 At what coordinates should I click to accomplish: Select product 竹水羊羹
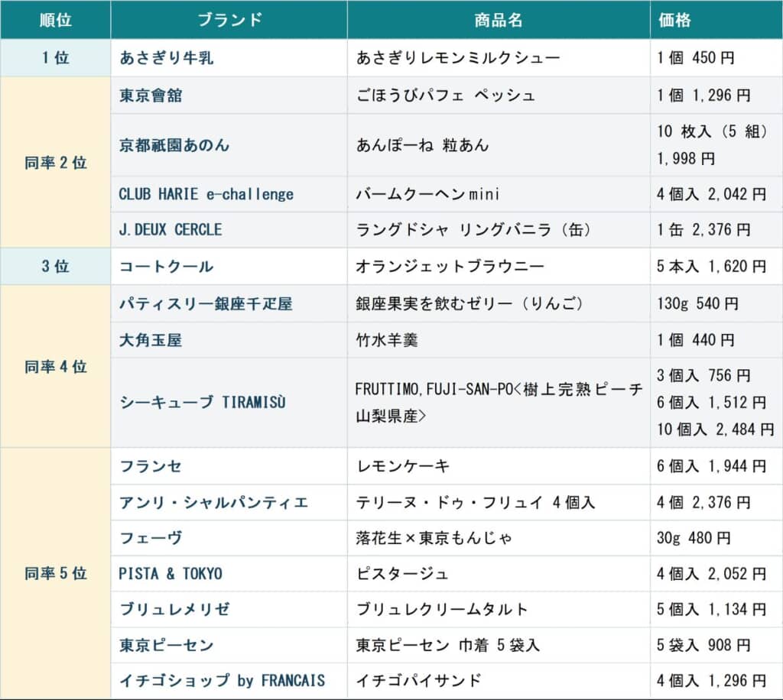[387, 340]
